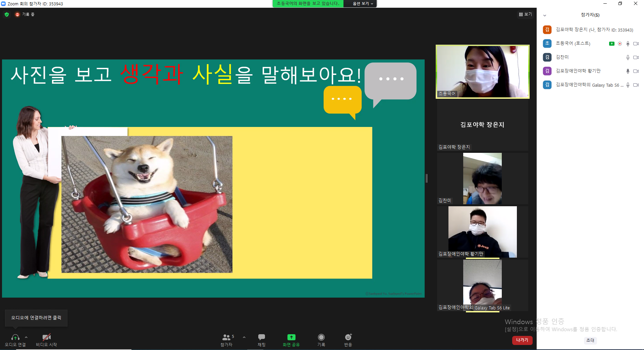The image size is (644, 350).
Task: Click the red 나가기 leave button
Action: (522, 340)
